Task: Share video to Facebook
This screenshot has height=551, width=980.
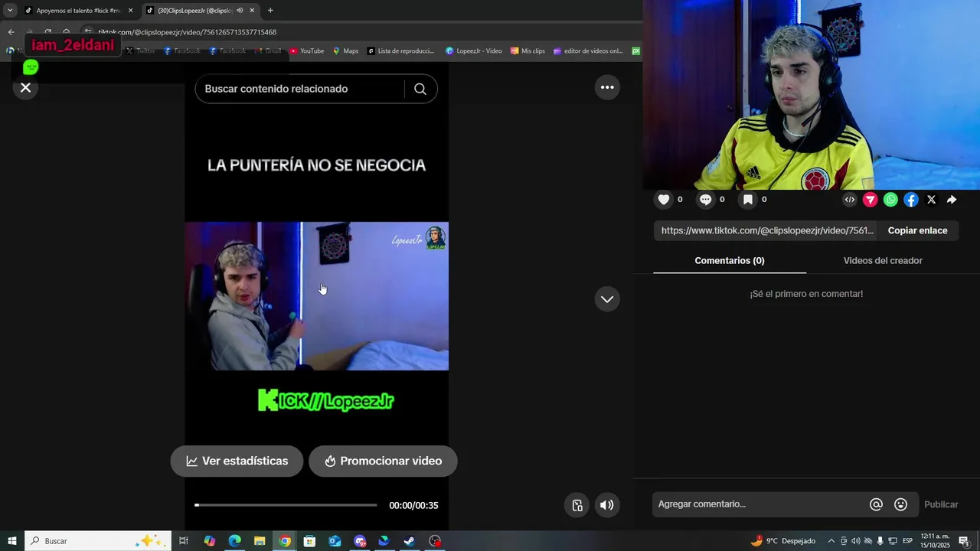Action: [911, 200]
